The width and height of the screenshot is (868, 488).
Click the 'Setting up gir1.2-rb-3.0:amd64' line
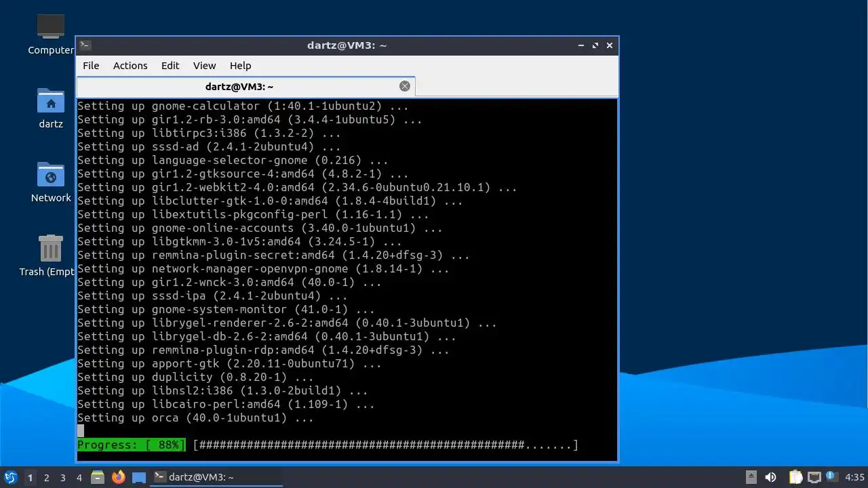[250, 119]
